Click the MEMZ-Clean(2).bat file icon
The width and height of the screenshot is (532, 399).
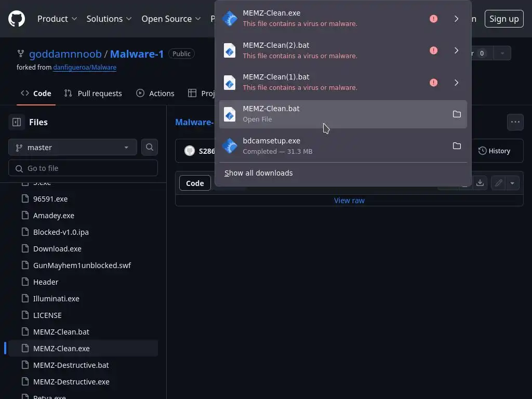230,50
